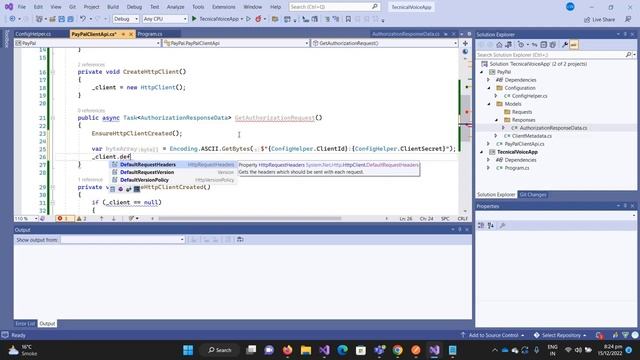Open the Debug configuration dropdown
Image resolution: width=640 pixels, height=360 pixels.
tap(126, 19)
